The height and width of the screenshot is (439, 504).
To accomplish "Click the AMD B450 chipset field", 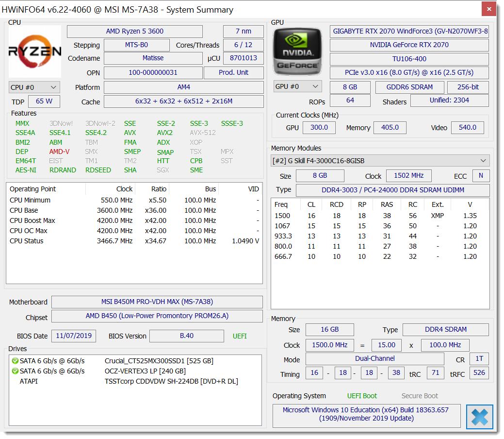I will point(157,316).
